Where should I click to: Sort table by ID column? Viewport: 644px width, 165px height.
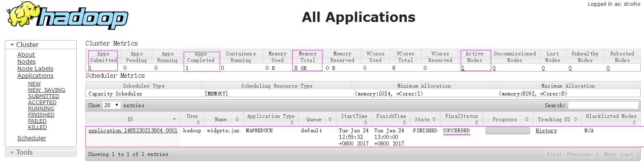click(133, 119)
